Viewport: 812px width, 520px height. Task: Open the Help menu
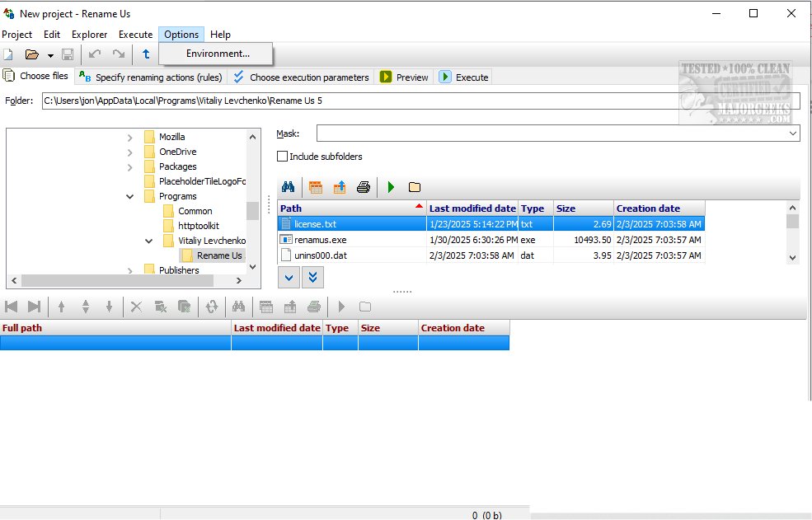pyautogui.click(x=220, y=35)
